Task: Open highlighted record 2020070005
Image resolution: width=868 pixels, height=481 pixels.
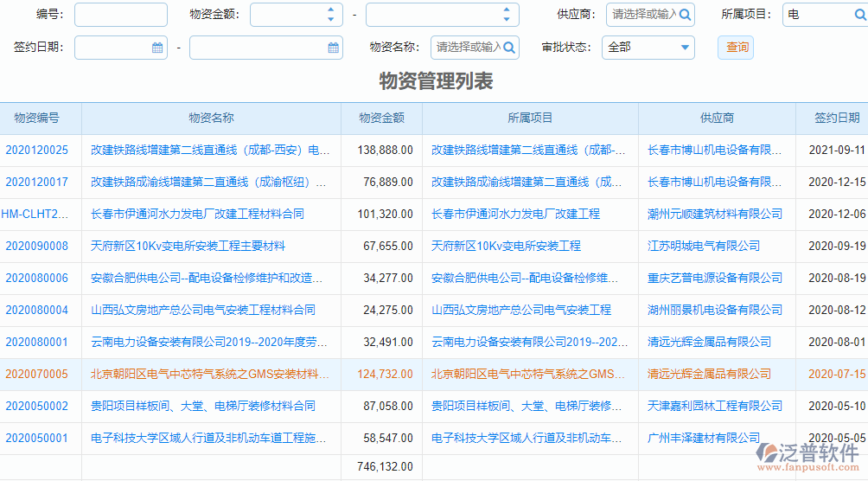Action: coord(36,375)
